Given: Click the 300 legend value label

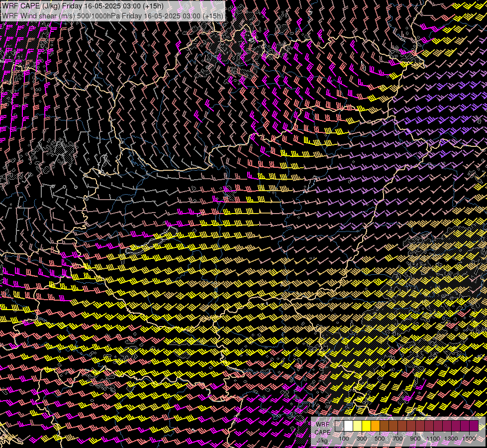Looking at the screenshot, I should (362, 439).
